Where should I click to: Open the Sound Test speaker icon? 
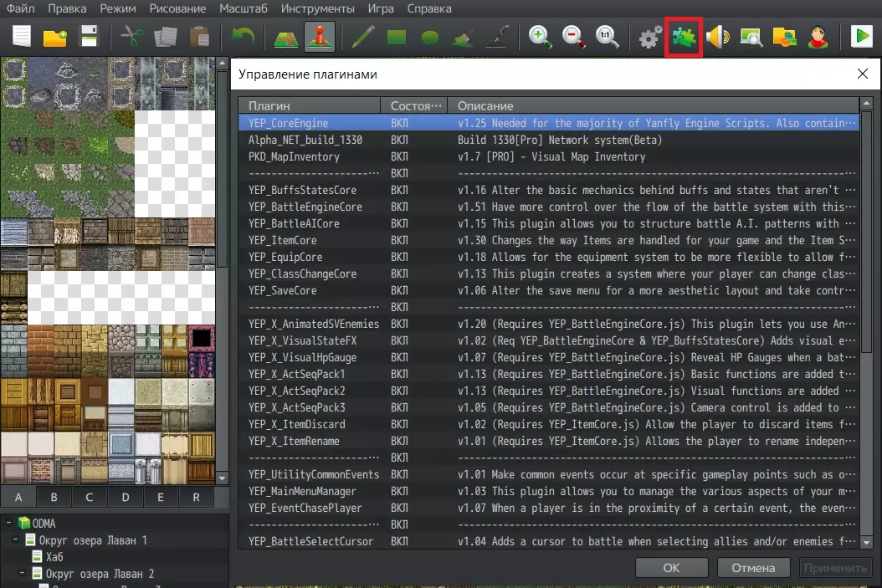pyautogui.click(x=718, y=38)
